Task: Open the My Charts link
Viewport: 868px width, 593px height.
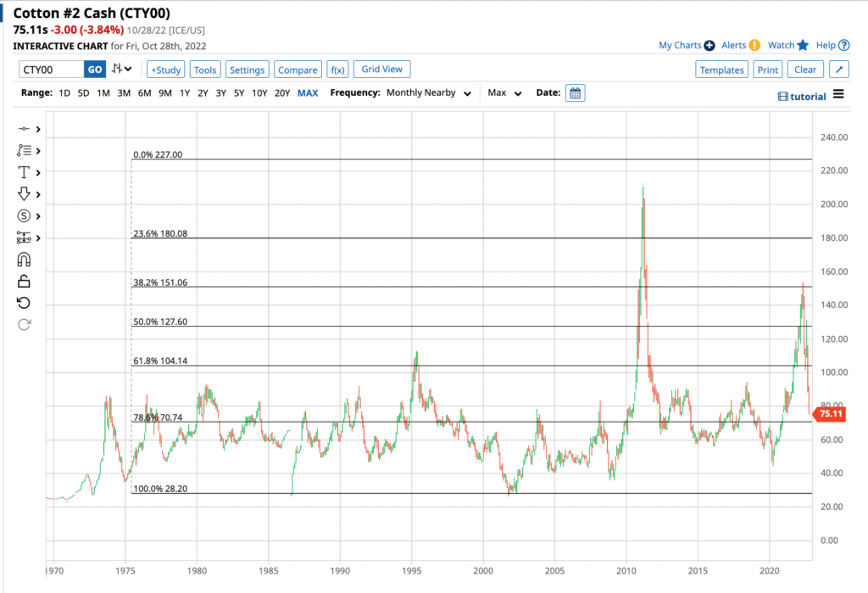Action: 680,46
